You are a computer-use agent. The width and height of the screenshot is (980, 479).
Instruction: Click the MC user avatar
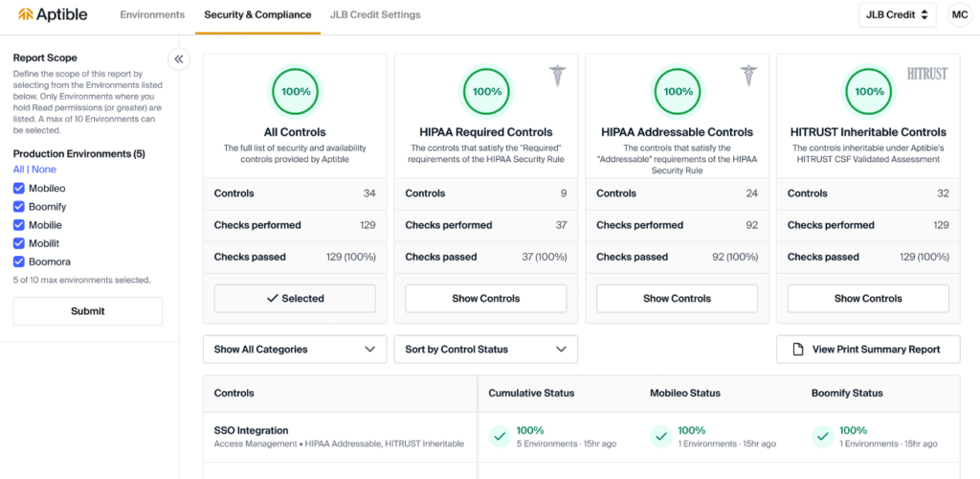960,15
